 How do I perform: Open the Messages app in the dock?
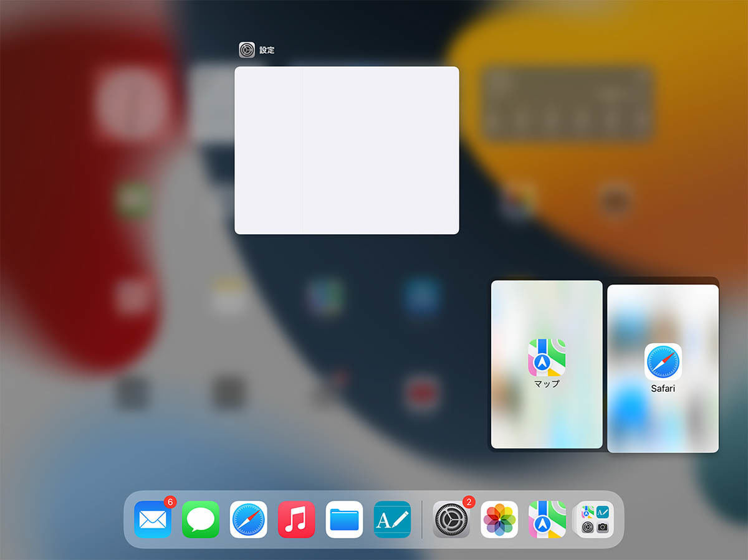[x=201, y=519]
